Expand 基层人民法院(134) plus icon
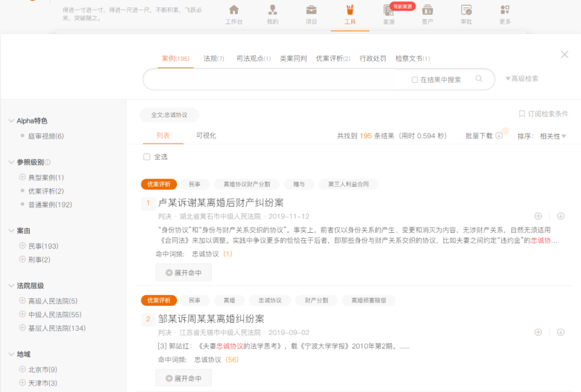Image resolution: width=581 pixels, height=392 pixels. tap(22, 328)
